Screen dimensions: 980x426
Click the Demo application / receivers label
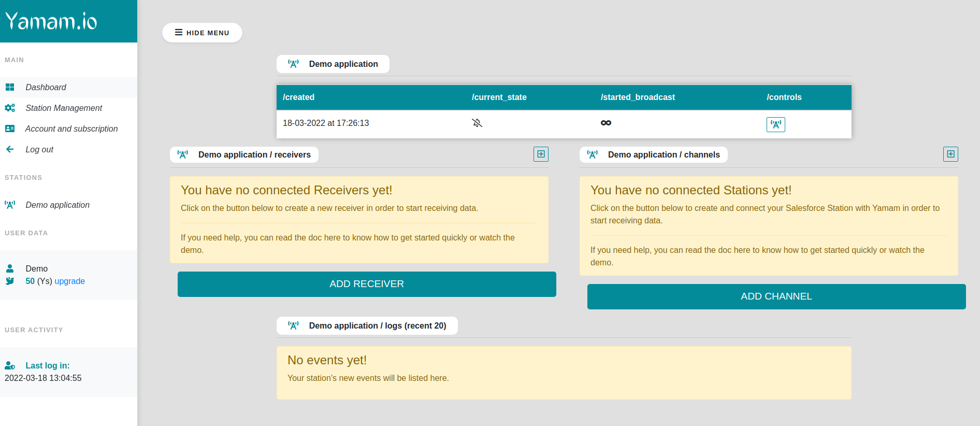click(x=254, y=154)
